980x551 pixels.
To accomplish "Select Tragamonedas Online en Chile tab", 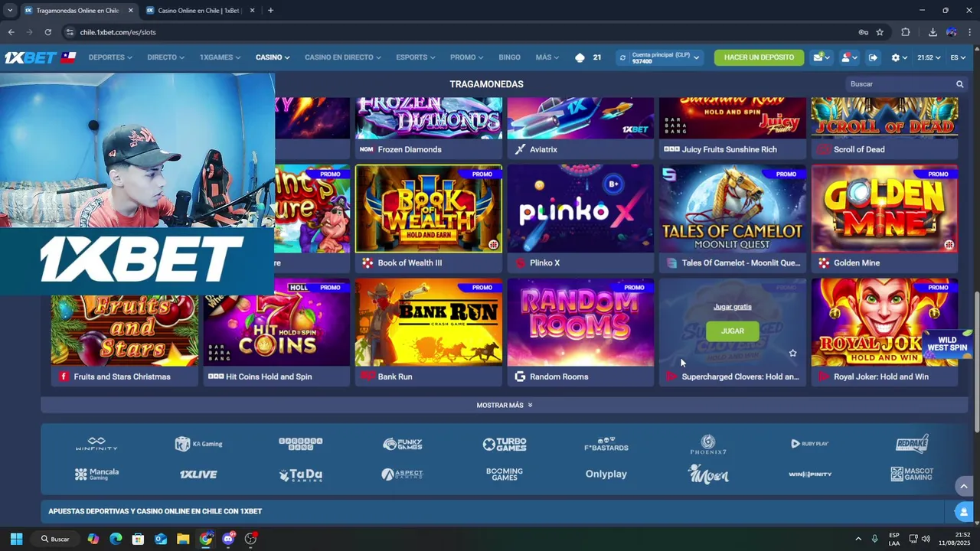I will pyautogui.click(x=77, y=11).
